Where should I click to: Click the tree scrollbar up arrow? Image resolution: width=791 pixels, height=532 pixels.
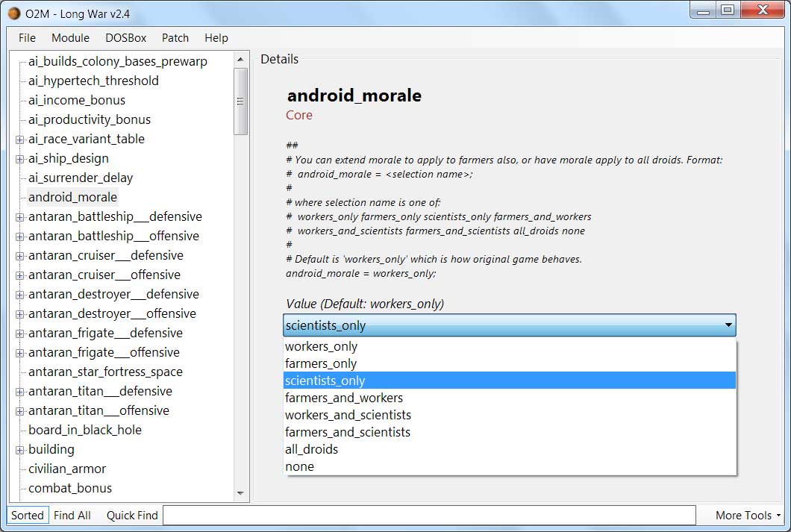click(240, 60)
